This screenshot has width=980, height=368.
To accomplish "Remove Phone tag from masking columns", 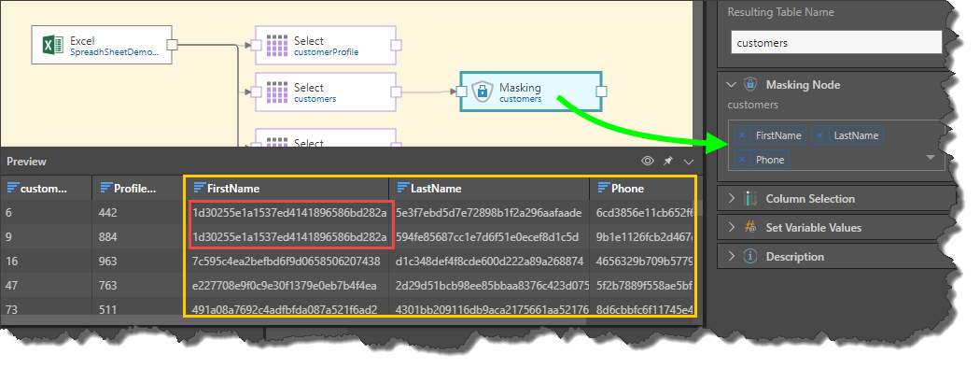I will pyautogui.click(x=742, y=160).
